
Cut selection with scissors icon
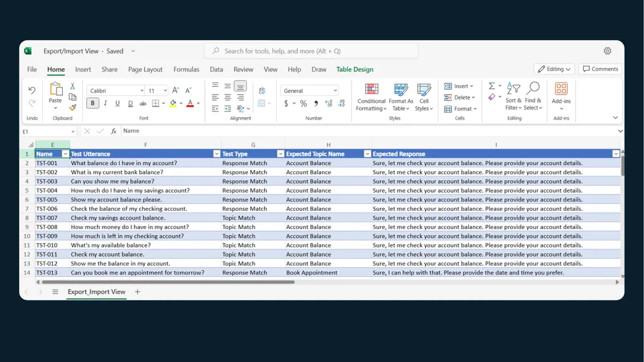72,86
